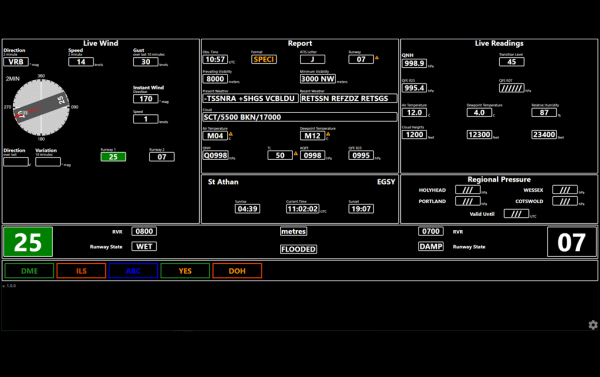Click WESSEX regional pressure field
Image resolution: width=600 pixels, height=377 pixels.
tap(565, 190)
